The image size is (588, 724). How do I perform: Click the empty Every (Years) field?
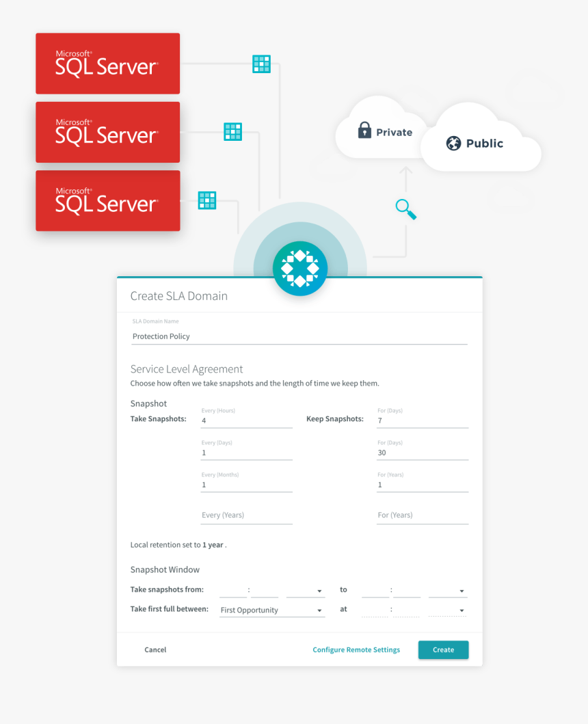(x=246, y=515)
